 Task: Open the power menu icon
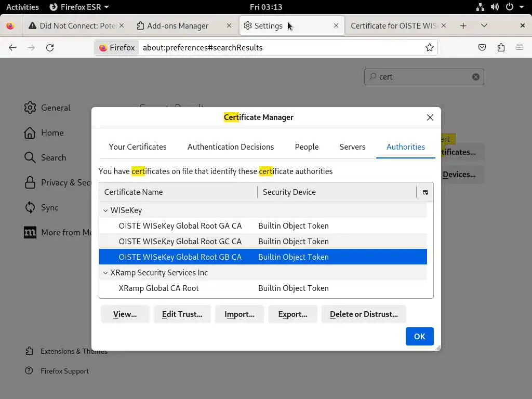coord(510,7)
